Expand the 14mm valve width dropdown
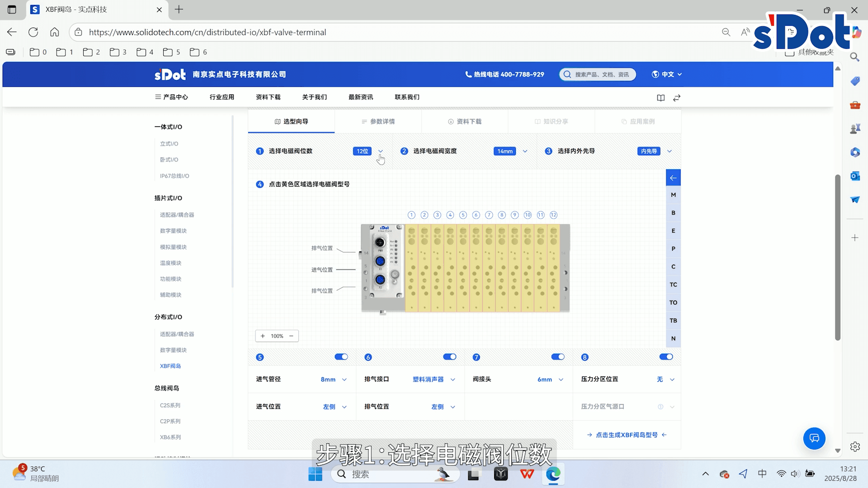The height and width of the screenshot is (488, 868). (525, 151)
